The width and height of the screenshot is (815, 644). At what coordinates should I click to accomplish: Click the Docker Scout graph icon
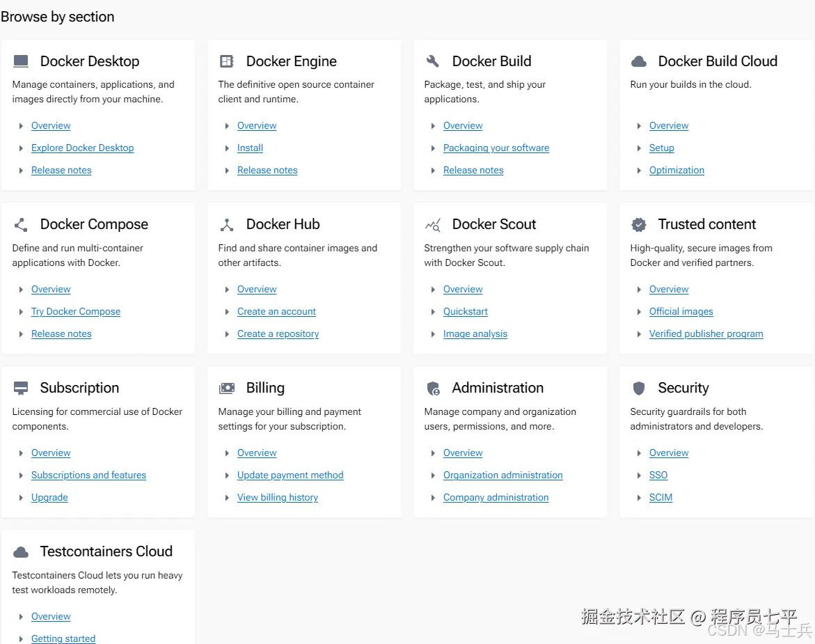point(432,223)
